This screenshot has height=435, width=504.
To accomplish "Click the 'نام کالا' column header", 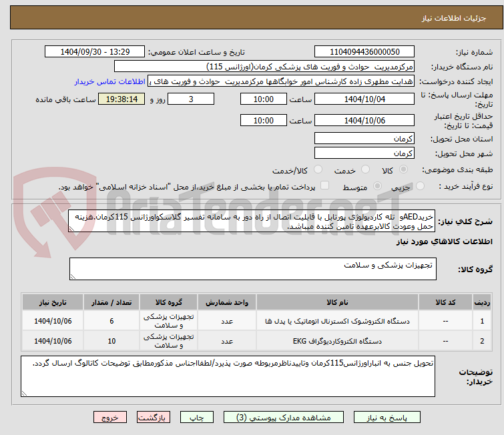I will tap(337, 302).
